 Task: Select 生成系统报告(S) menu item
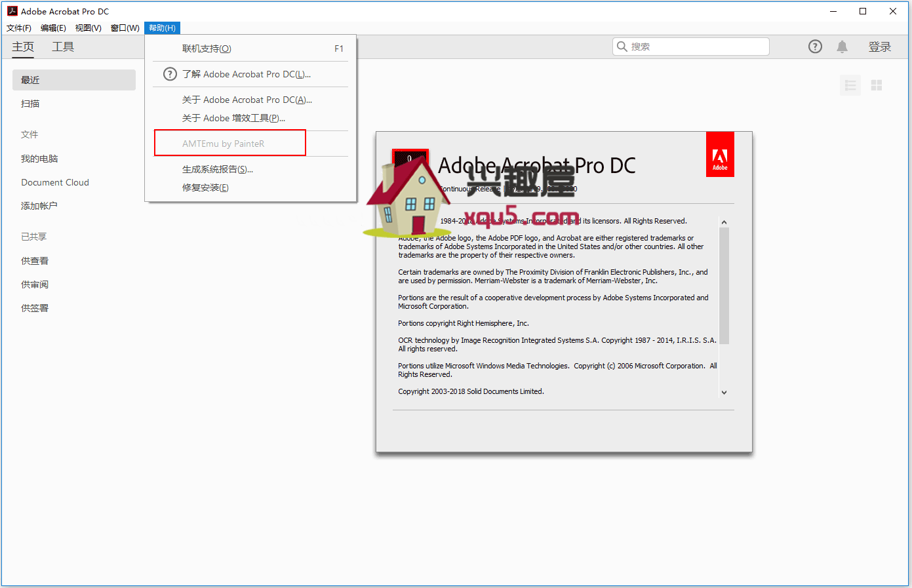click(x=250, y=169)
